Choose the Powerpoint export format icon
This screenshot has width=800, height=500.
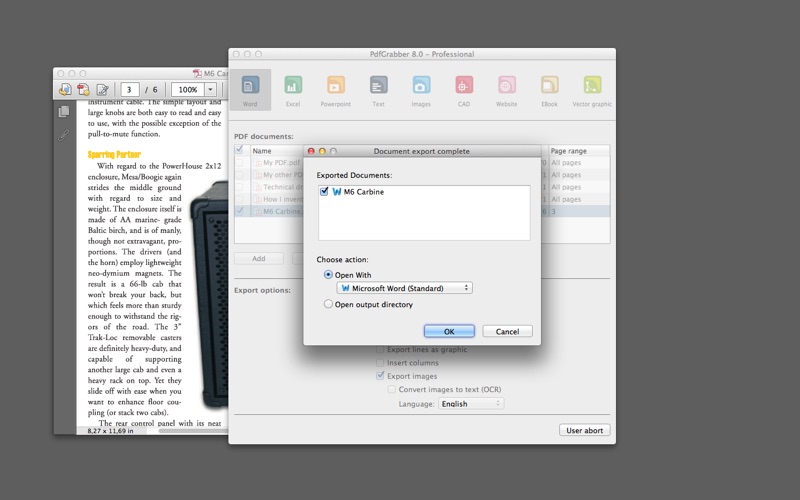point(336,85)
